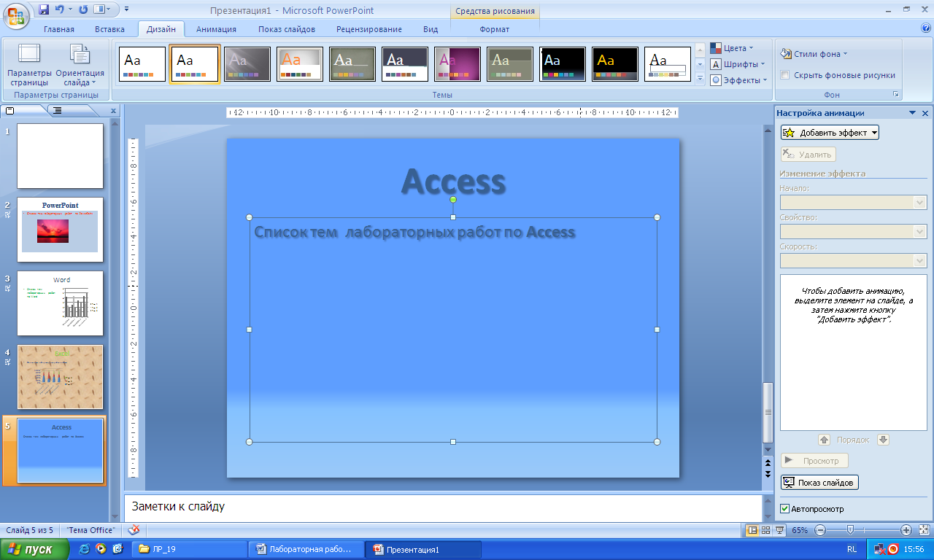Viewport: 934px width, 560px height.
Task: Select the Excel slide 4 thumbnail
Action: [60, 377]
